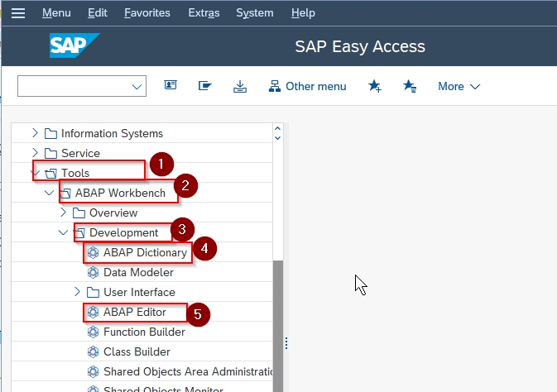Viewport: 557px width, 392px height.
Task: Expand the Overview node
Action: [x=63, y=213]
